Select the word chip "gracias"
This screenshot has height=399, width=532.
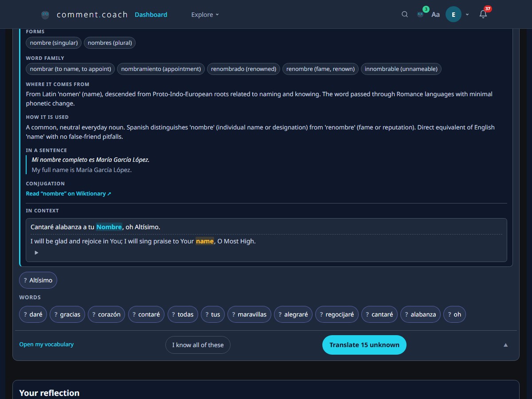coord(67,314)
